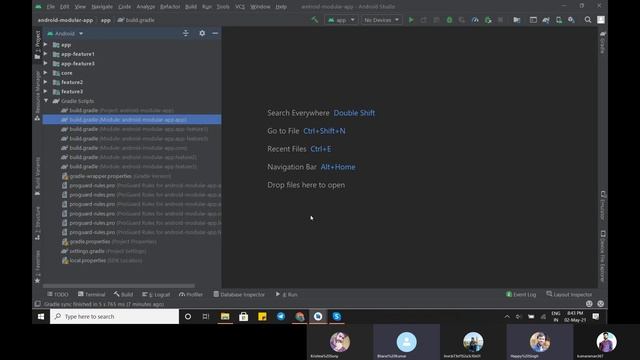Open the Event Log tab
Viewport: 640px width, 360px height.
(521, 294)
